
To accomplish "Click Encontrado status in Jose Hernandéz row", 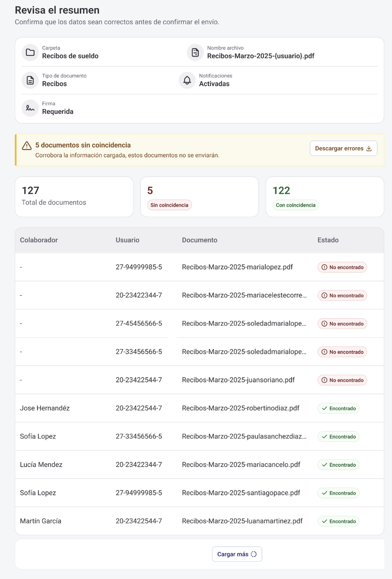I will point(338,408).
